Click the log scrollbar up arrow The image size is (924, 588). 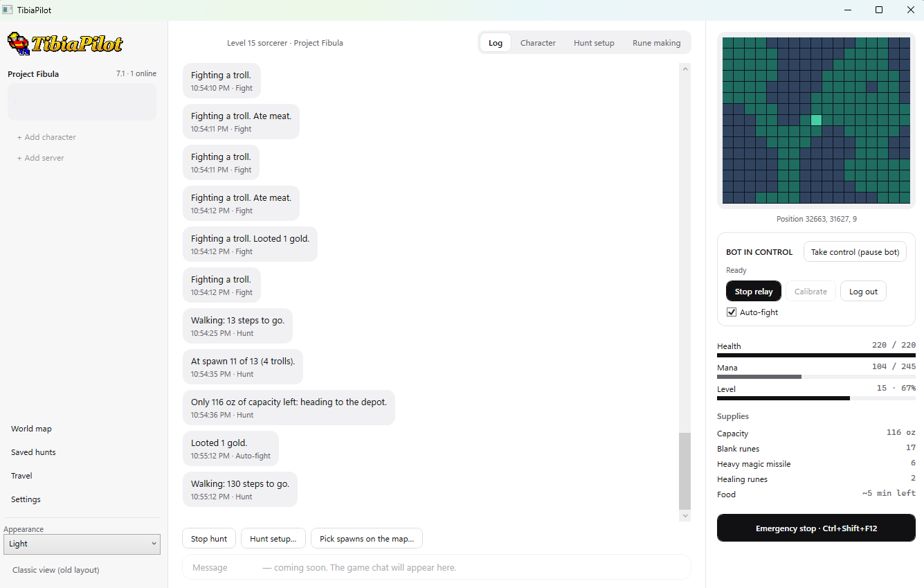point(685,69)
